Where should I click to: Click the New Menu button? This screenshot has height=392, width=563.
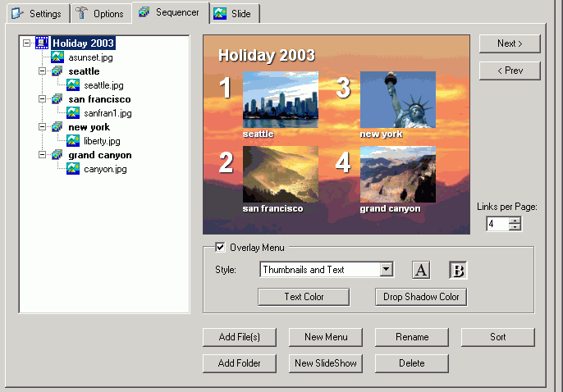pos(326,337)
